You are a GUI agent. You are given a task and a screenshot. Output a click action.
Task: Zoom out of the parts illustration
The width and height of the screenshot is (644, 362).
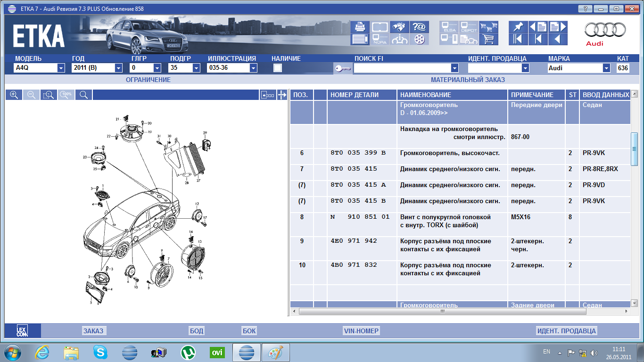[x=31, y=95]
